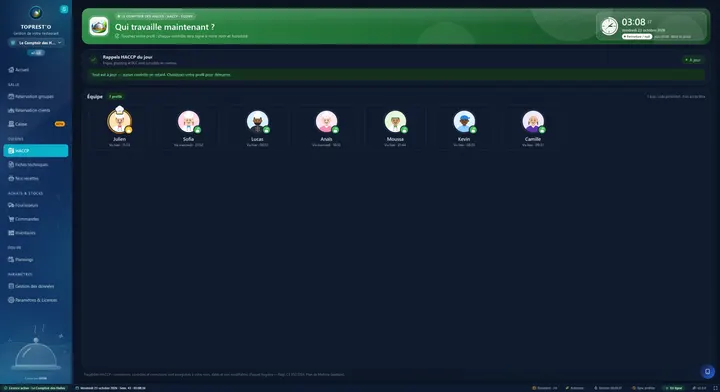The height and width of the screenshot is (392, 720).
Task: Choose the Anaïs profile avatar
Action: tap(326, 122)
